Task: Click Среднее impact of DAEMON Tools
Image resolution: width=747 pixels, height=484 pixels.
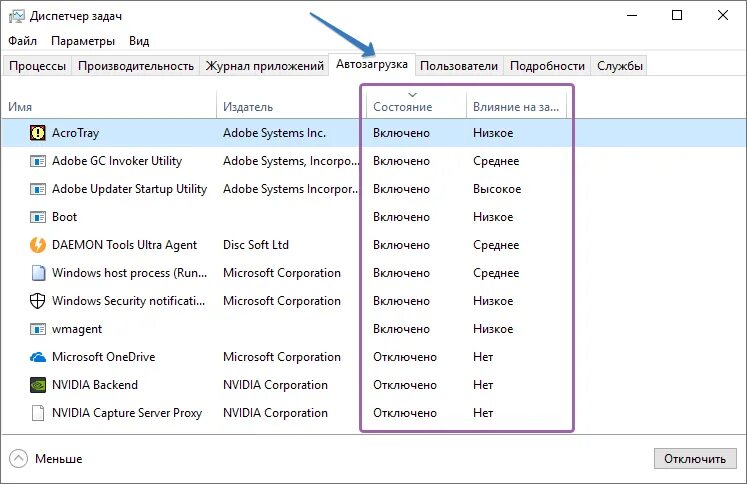Action: 496,245
